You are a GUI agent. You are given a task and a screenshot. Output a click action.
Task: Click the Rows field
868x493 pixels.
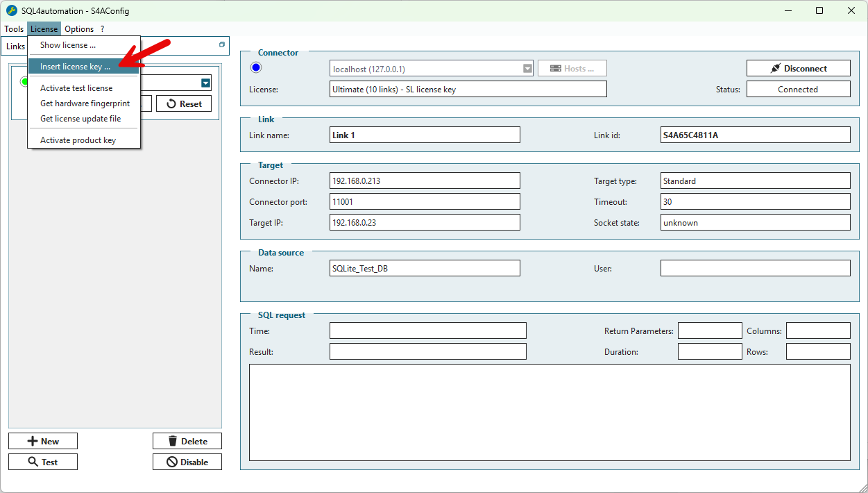coord(818,351)
